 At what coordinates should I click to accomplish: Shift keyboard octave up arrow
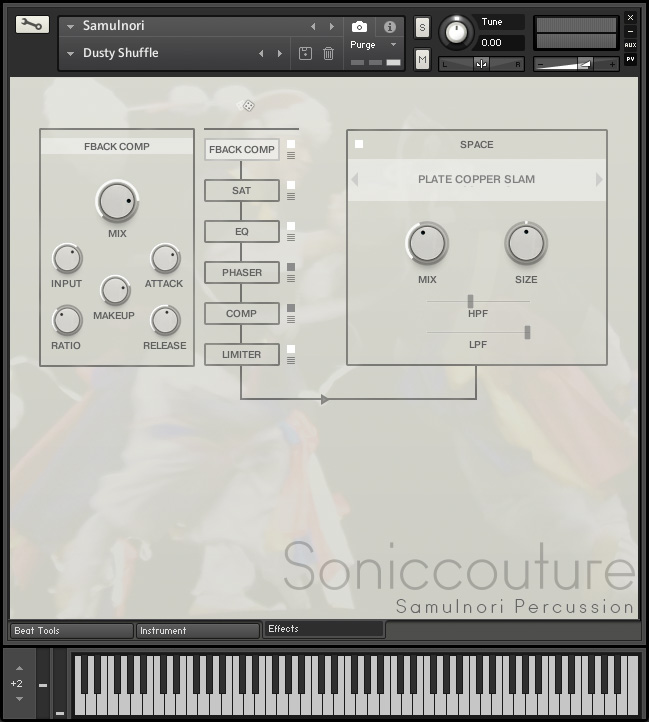(19, 668)
